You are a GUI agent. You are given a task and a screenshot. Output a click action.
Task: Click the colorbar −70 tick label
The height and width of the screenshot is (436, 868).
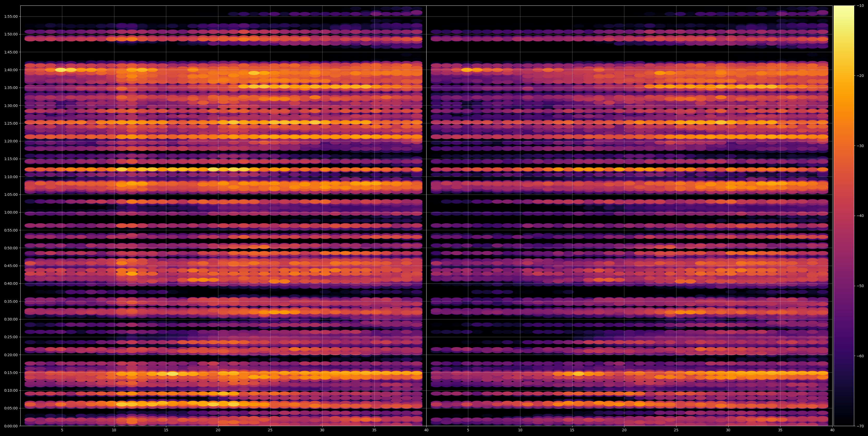(860, 426)
